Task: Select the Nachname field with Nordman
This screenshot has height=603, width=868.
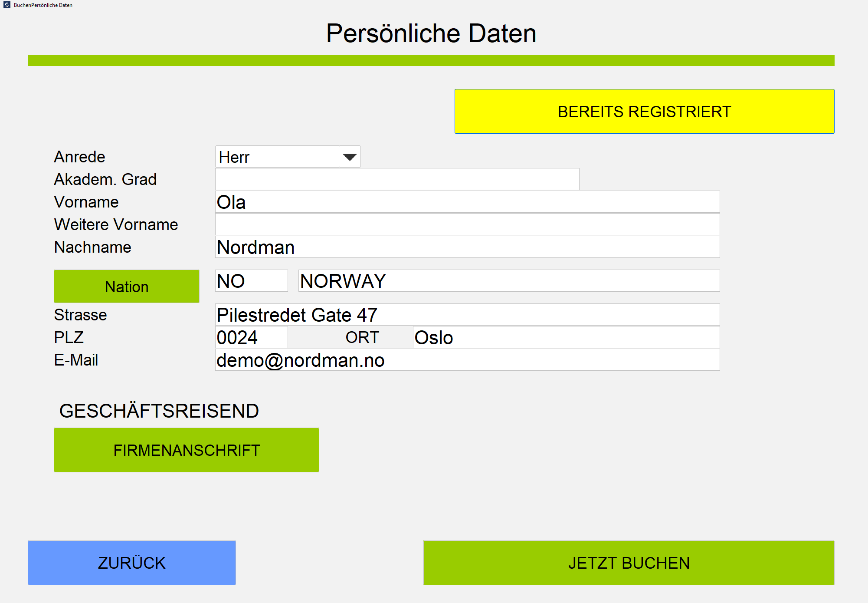Action: 467,247
